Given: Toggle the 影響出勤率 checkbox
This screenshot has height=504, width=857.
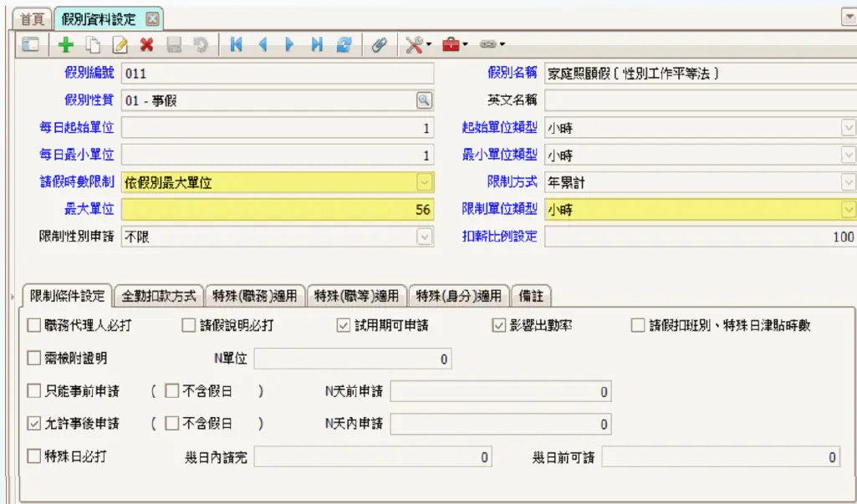Looking at the screenshot, I should (499, 325).
